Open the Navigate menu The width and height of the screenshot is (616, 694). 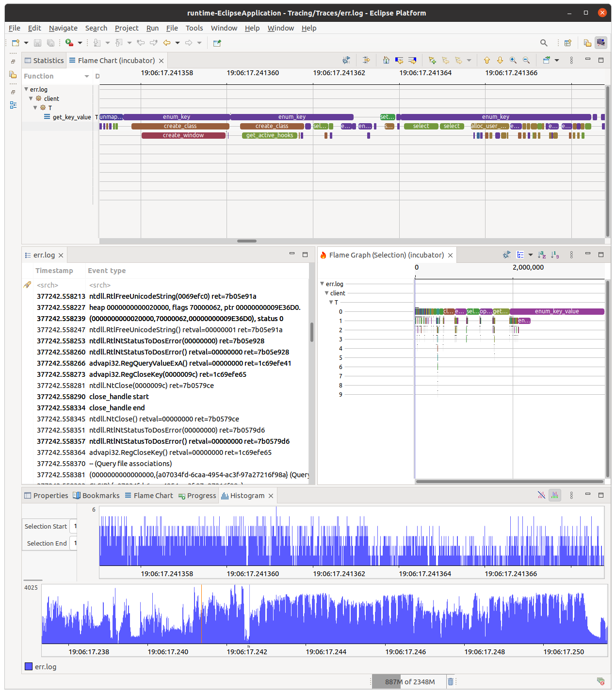pyautogui.click(x=63, y=28)
